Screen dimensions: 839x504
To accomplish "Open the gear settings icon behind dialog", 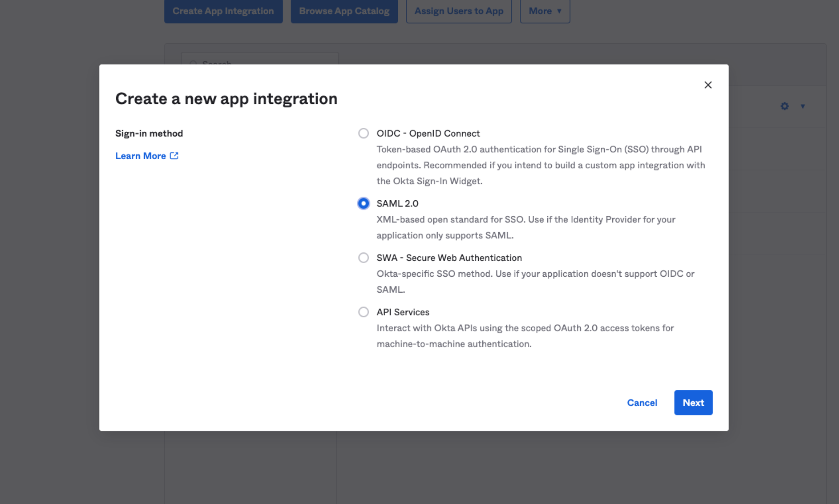I will click(x=784, y=106).
